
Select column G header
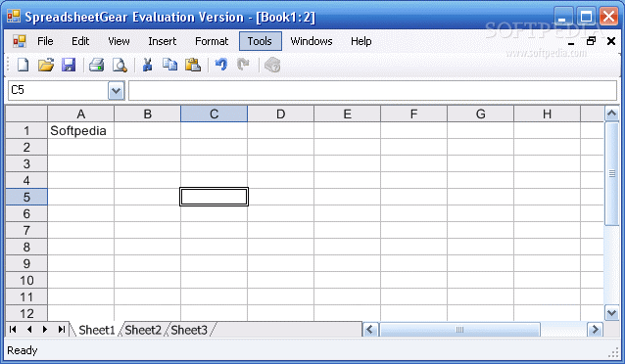tap(480, 114)
